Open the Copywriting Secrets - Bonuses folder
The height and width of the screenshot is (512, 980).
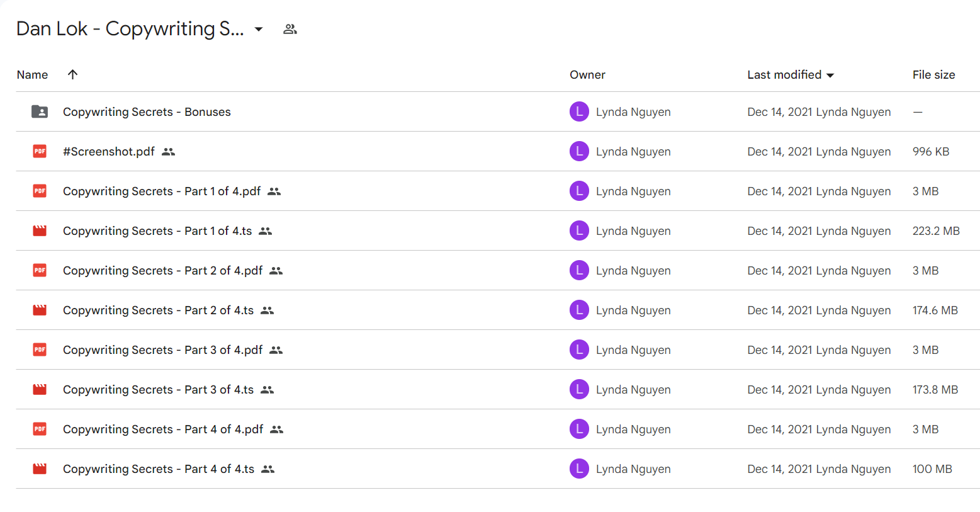pos(147,111)
